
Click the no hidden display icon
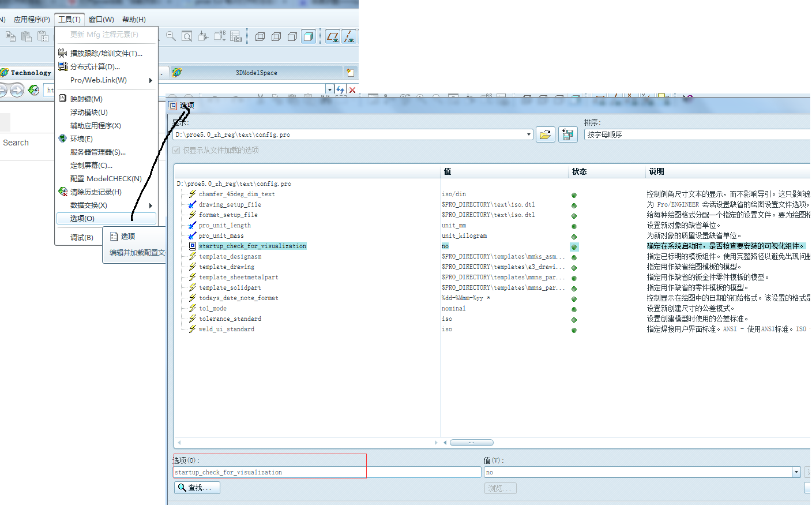tap(292, 37)
